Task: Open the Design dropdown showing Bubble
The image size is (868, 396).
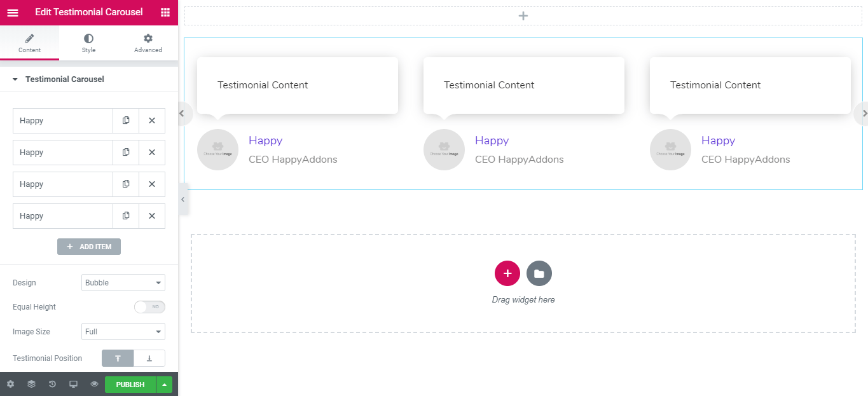Action: (x=123, y=283)
